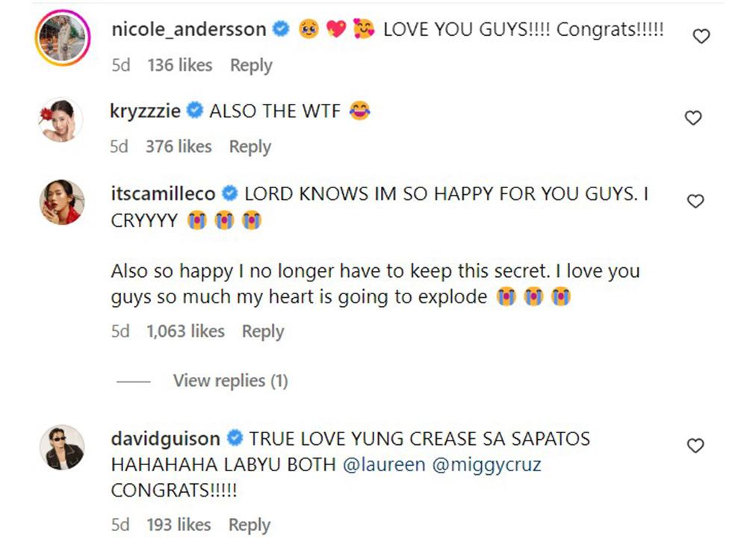The width and height of the screenshot is (747, 560).
Task: Like nicole_andersson's comment with heart icon
Action: tap(701, 36)
